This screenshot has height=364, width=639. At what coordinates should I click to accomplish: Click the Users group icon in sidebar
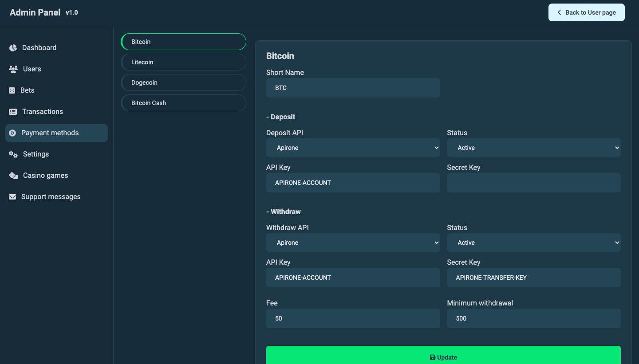(x=12, y=69)
